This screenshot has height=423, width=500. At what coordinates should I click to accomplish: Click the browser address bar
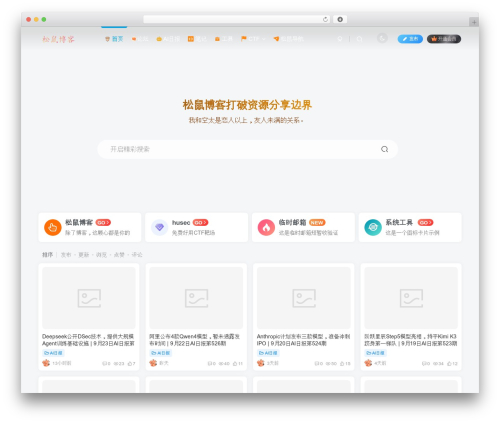[x=236, y=19]
